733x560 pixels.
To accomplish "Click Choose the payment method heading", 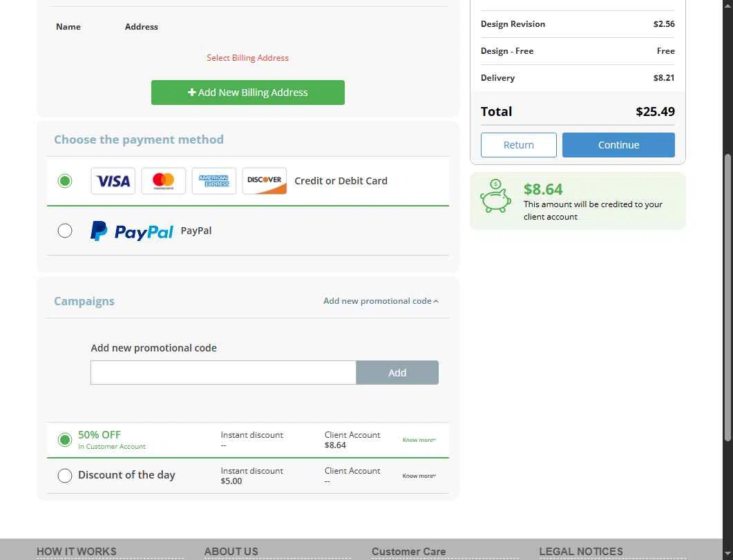I will [139, 139].
